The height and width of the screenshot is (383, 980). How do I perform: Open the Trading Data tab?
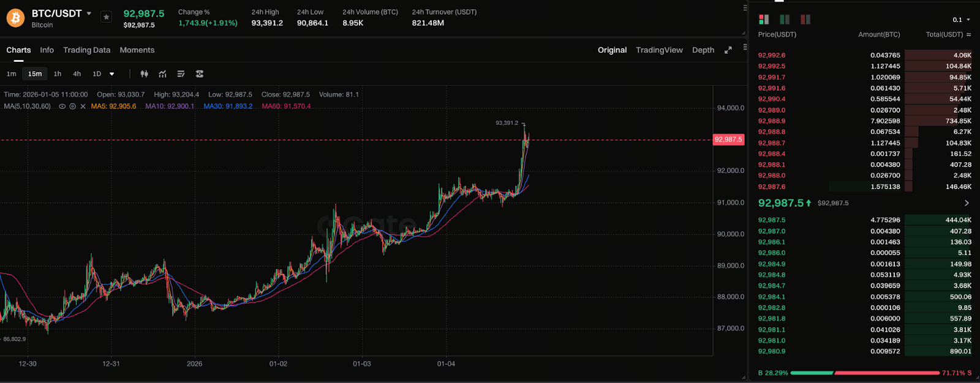point(87,50)
